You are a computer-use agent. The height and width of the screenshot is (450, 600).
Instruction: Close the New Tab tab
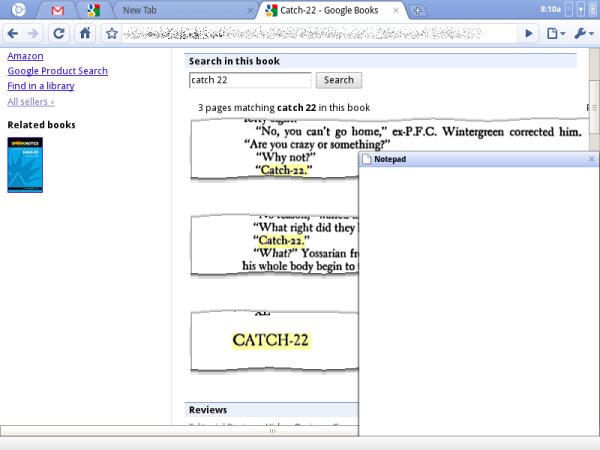coord(250,11)
